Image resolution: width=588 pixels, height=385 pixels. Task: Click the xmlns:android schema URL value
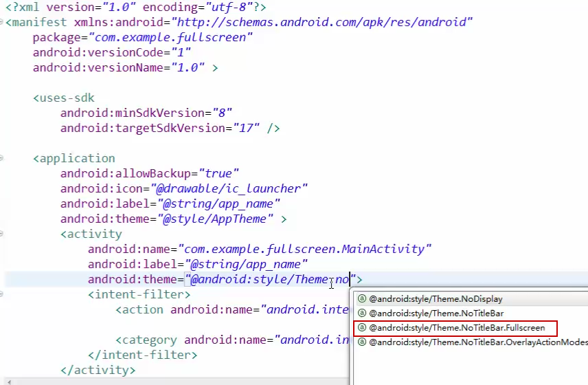(321, 22)
